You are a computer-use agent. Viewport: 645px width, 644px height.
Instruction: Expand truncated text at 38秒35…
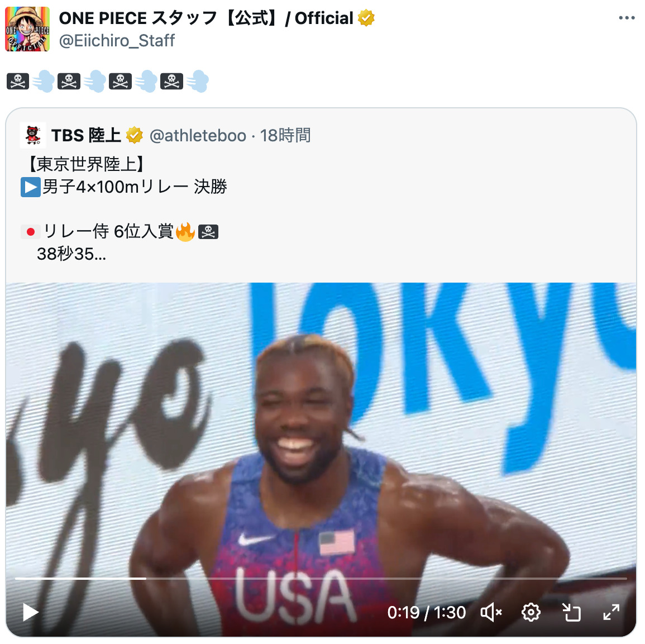(x=71, y=254)
